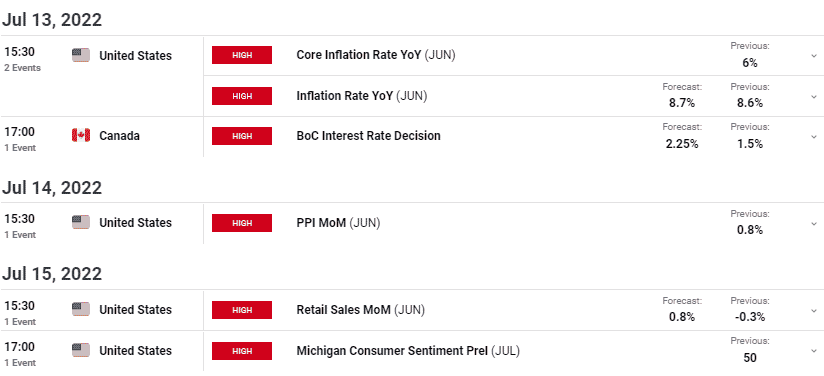
Task: Open the Retail Sales MoM event
Action: point(360,310)
